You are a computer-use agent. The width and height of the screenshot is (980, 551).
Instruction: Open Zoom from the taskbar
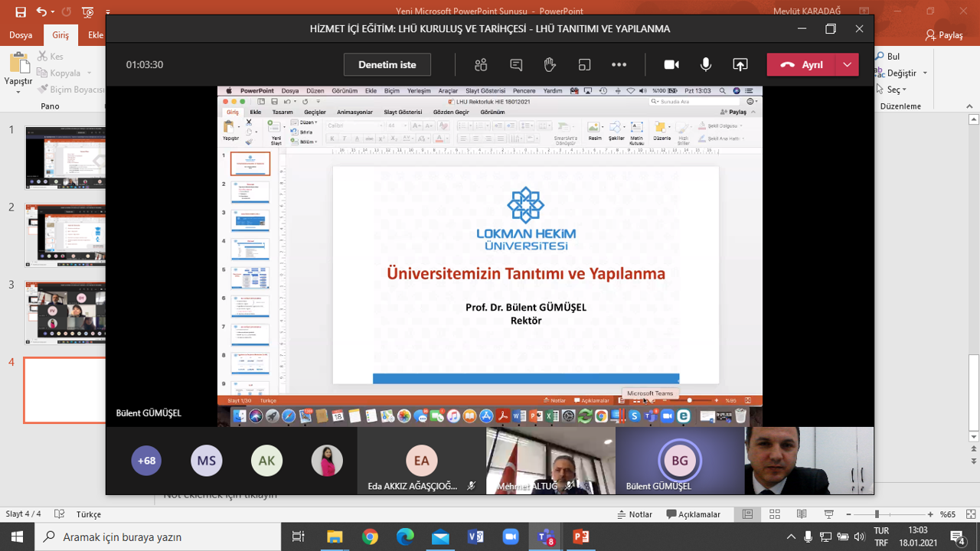click(x=511, y=536)
